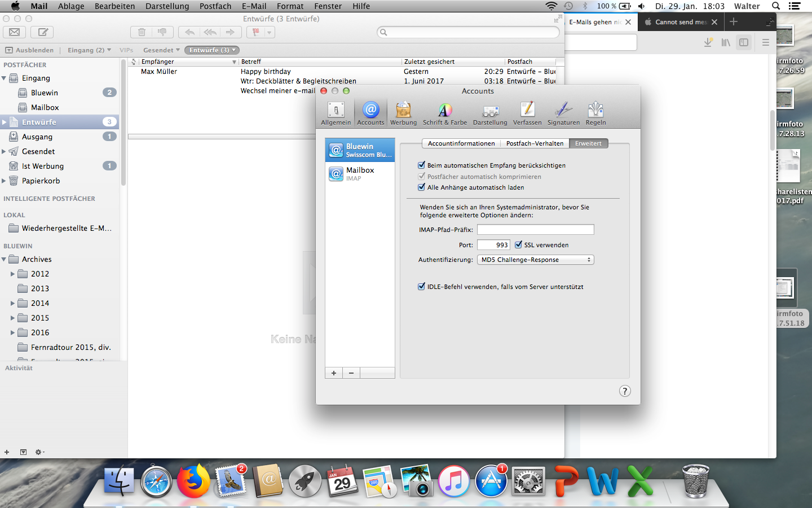The height and width of the screenshot is (508, 812).
Task: Click the Port number field
Action: 493,244
